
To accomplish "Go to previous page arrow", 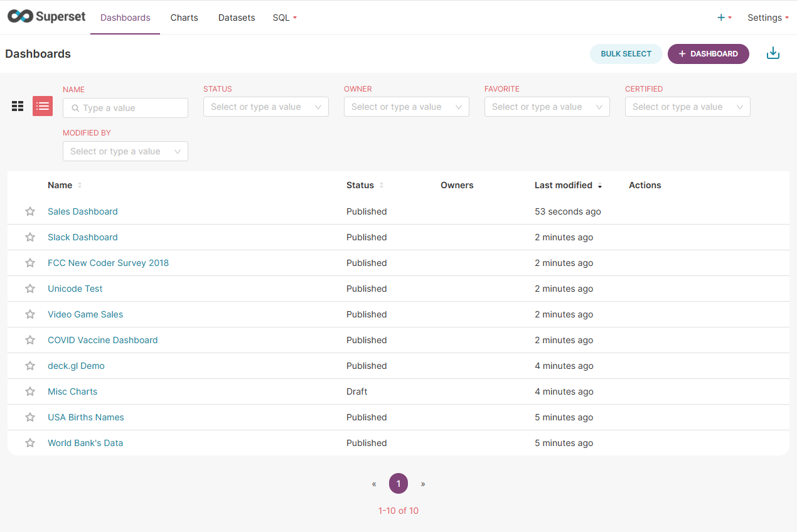I will 374,484.
